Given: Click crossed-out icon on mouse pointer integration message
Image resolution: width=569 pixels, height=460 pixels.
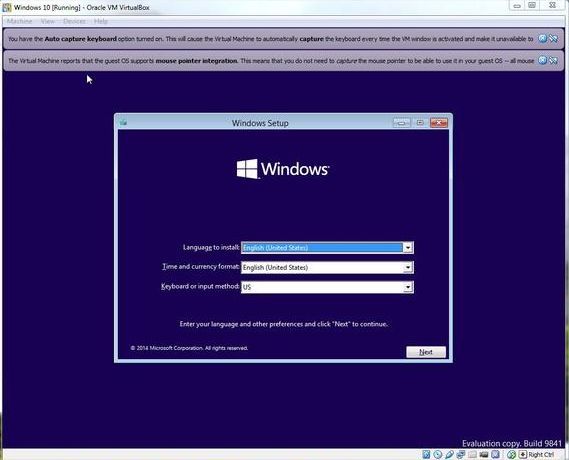Looking at the screenshot, I should point(553,60).
